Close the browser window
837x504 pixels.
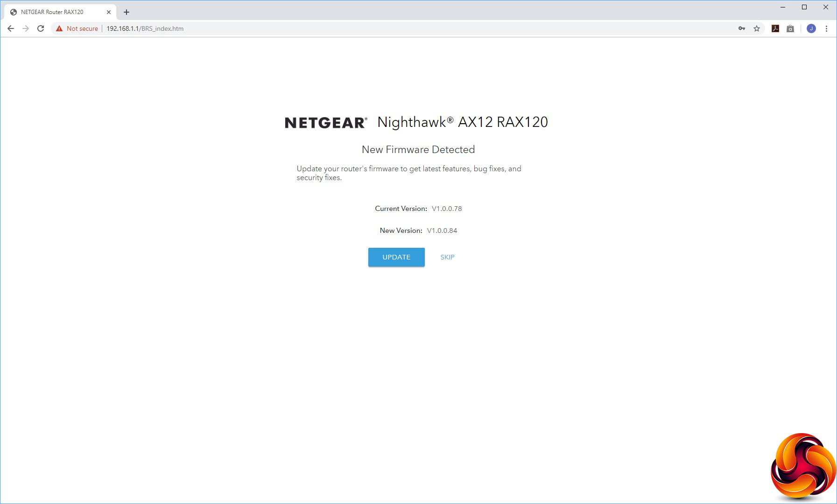click(826, 7)
